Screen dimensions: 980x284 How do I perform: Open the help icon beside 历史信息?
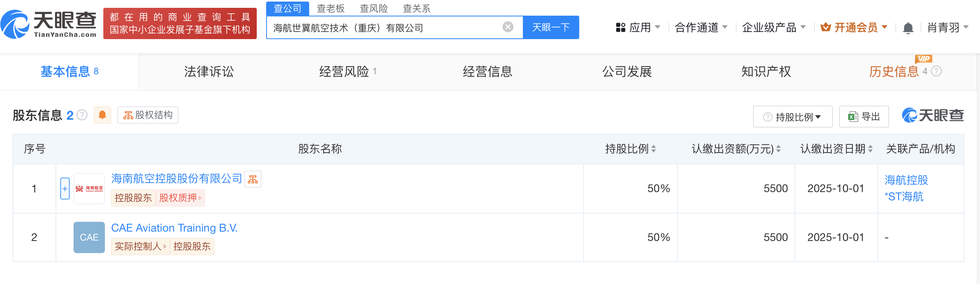point(936,71)
